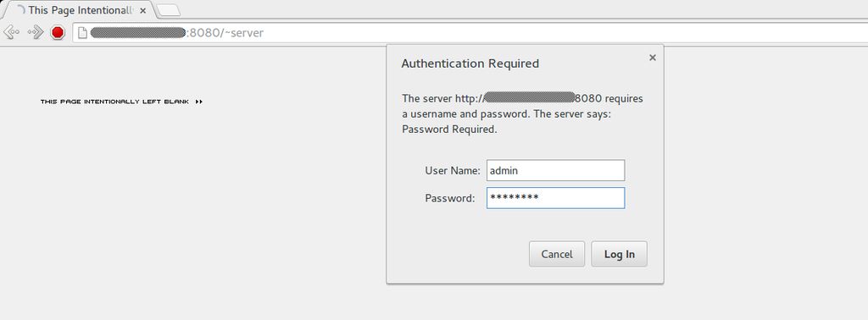Click the browser forward arrow

36,33
